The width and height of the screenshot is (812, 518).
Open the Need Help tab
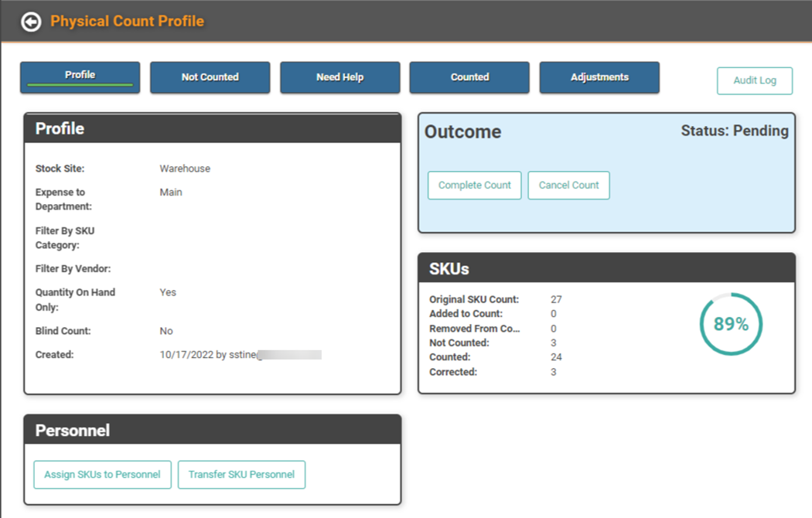click(x=339, y=77)
